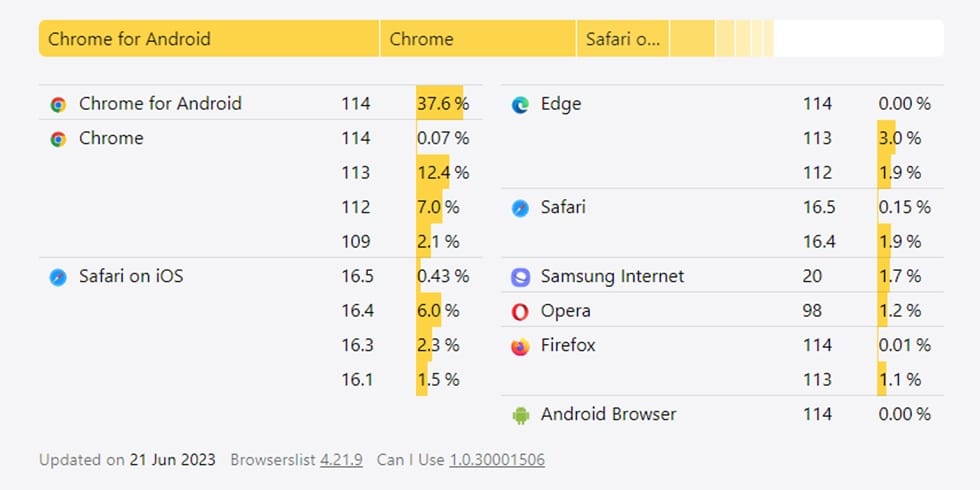Click the Chrome browser icon
This screenshot has width=980, height=490.
pos(58,139)
